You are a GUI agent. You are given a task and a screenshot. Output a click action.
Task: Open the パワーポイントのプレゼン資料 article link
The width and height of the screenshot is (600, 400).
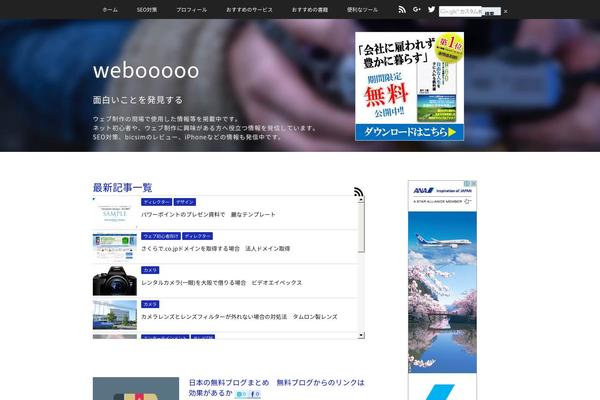pyautogui.click(x=208, y=214)
